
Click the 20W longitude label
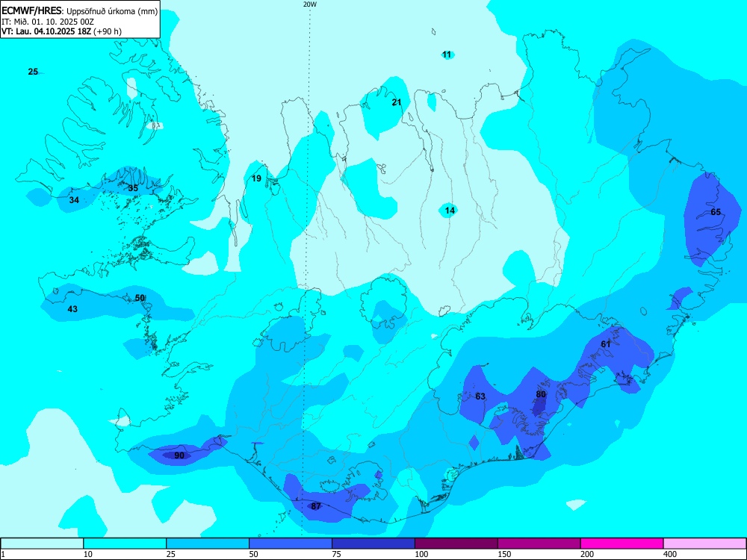pos(310,4)
